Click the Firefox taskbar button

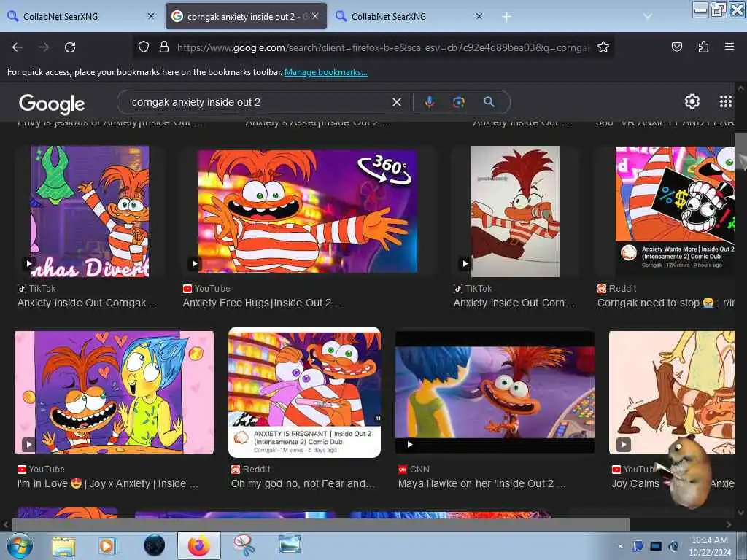199,545
